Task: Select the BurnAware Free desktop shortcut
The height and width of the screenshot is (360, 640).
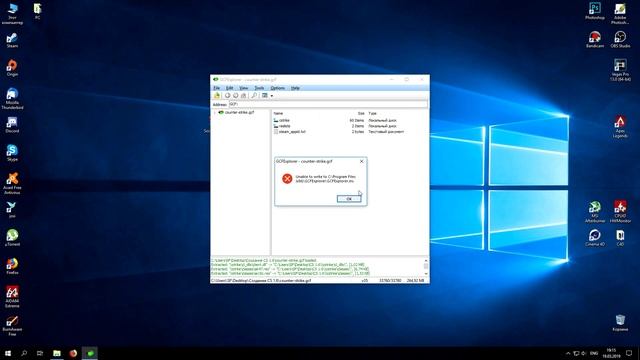Action: 12,325
